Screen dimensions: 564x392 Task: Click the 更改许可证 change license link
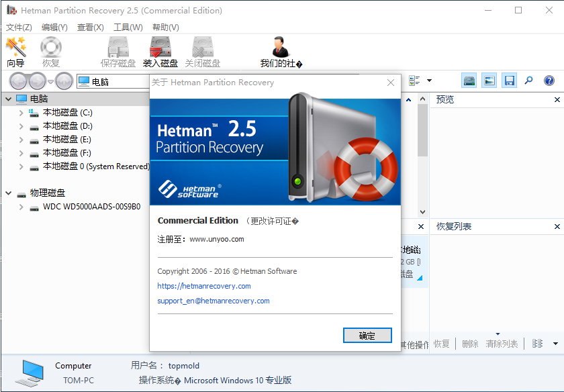273,221
